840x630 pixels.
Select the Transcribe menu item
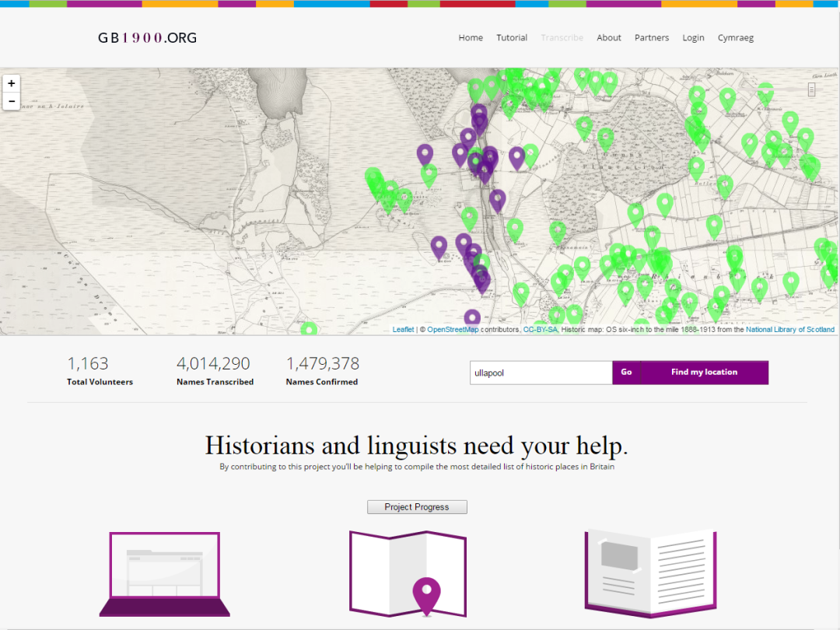(x=562, y=37)
